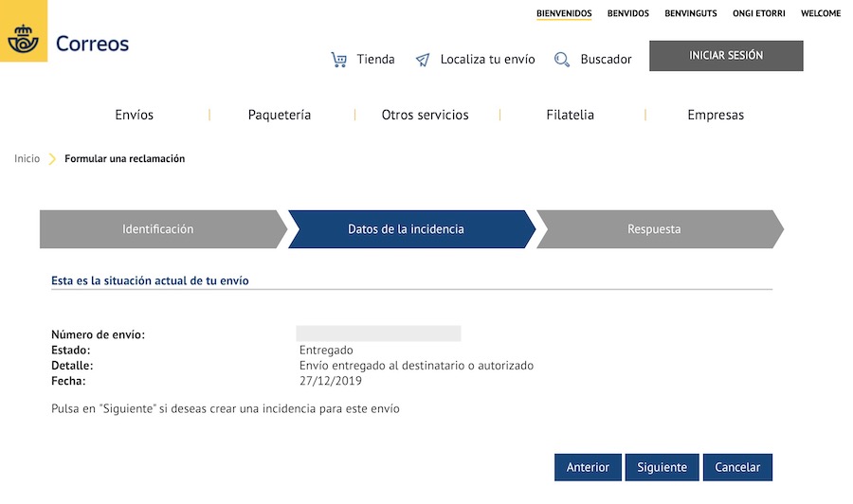Switch language to Benvidos
Image resolution: width=853 pixels, height=504 pixels.
[628, 13]
